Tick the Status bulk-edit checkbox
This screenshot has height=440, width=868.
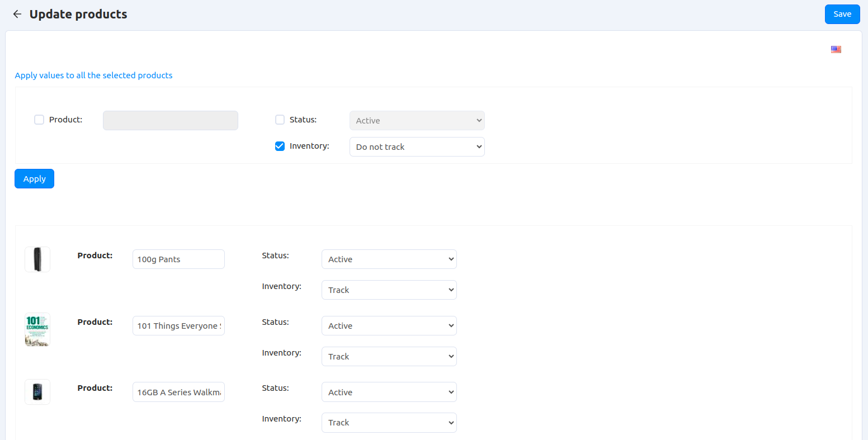[x=280, y=120]
